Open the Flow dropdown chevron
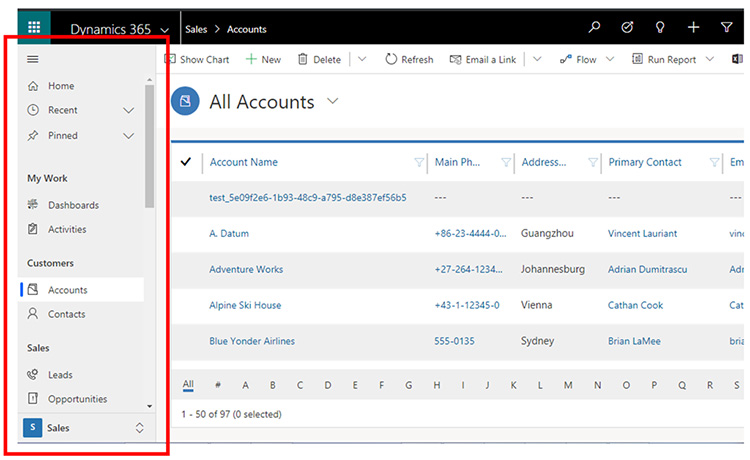The height and width of the screenshot is (460, 750). pyautogui.click(x=610, y=59)
